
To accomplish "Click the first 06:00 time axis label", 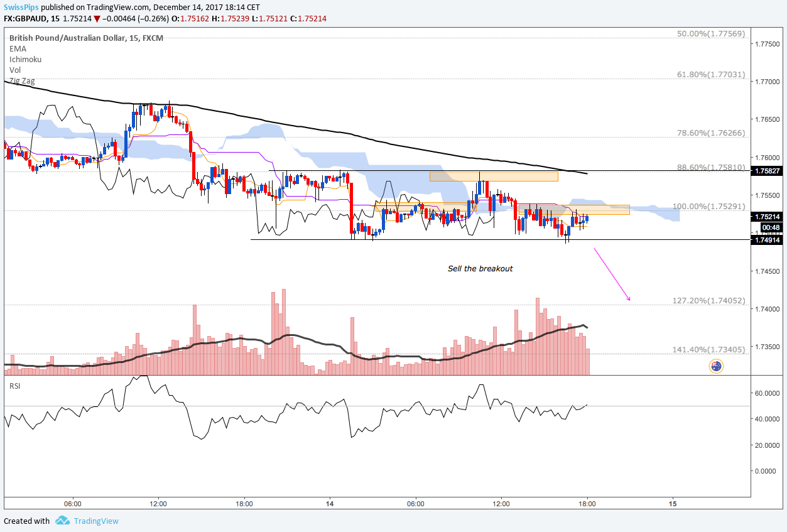I will [73, 504].
